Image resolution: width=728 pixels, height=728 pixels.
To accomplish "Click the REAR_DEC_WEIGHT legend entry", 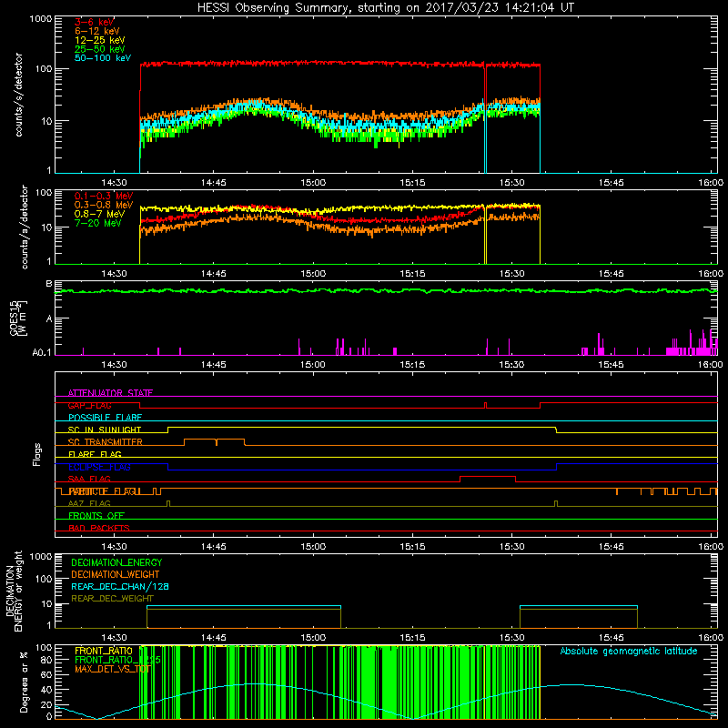I will pos(112,599).
